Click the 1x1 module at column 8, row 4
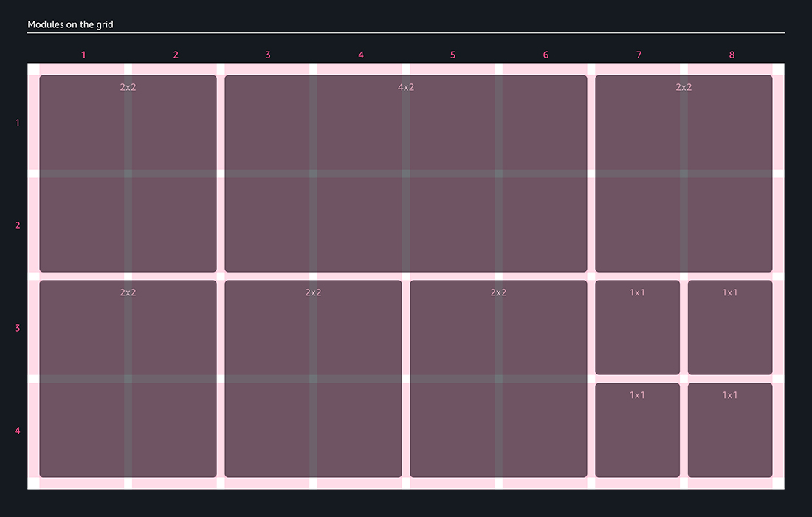Image resolution: width=812 pixels, height=517 pixels. click(x=730, y=430)
